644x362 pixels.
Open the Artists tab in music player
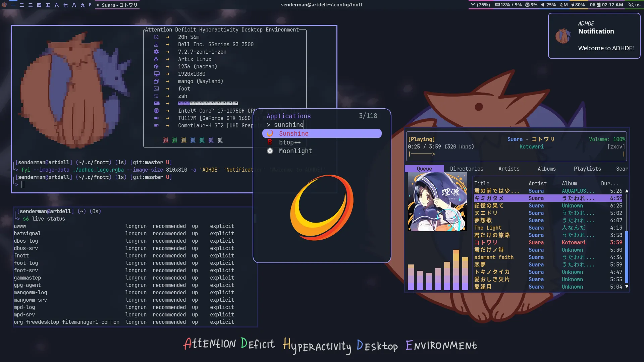(x=509, y=169)
